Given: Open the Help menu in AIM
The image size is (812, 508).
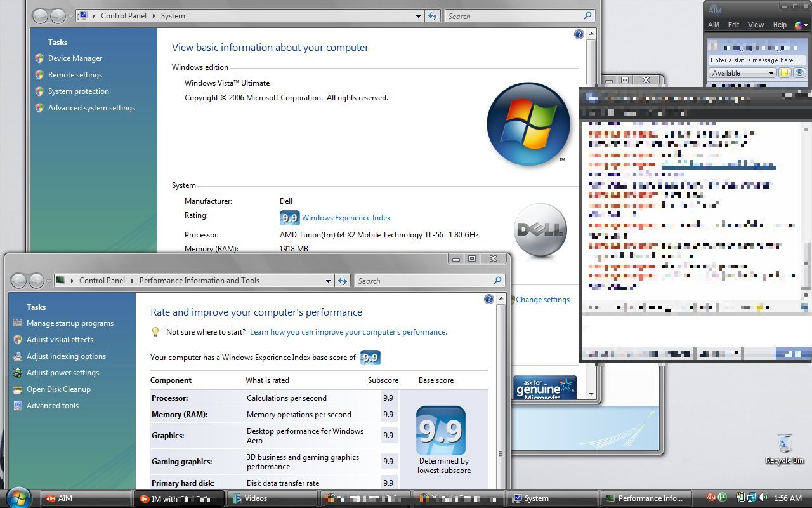Looking at the screenshot, I should (780, 25).
